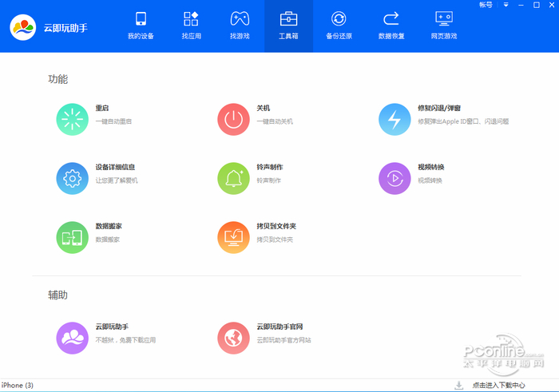
Task: Click the 帐号 account link
Action: click(x=486, y=5)
